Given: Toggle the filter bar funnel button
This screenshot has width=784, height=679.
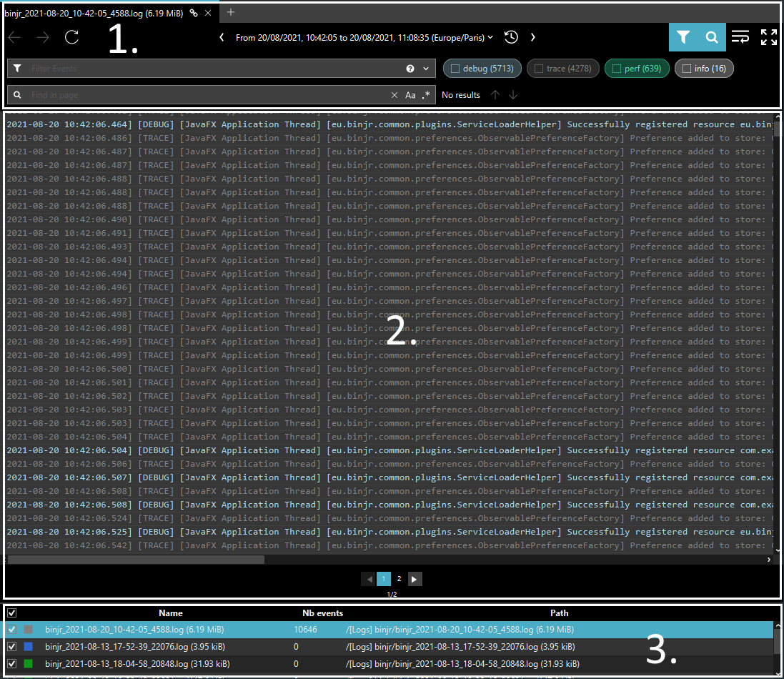Looking at the screenshot, I should tap(683, 37).
